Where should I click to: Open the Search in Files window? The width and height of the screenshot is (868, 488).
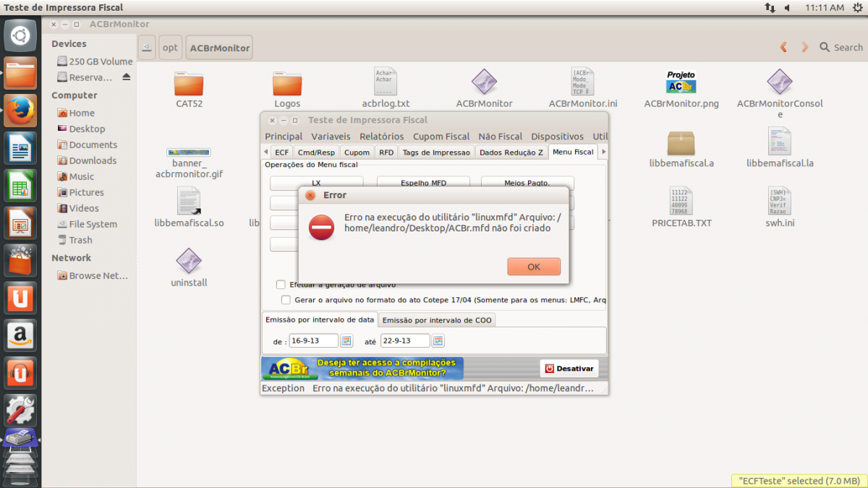(841, 47)
